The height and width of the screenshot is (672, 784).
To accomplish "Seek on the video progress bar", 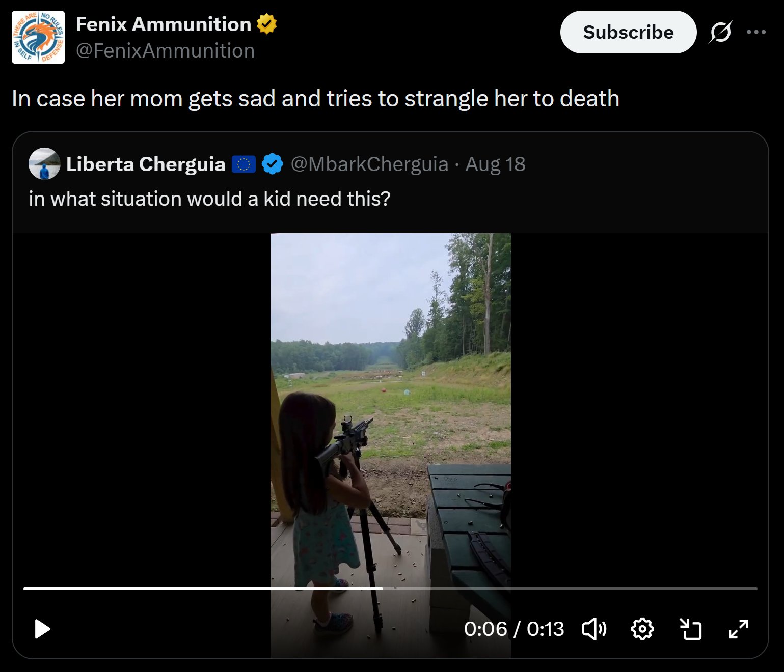I will point(390,589).
